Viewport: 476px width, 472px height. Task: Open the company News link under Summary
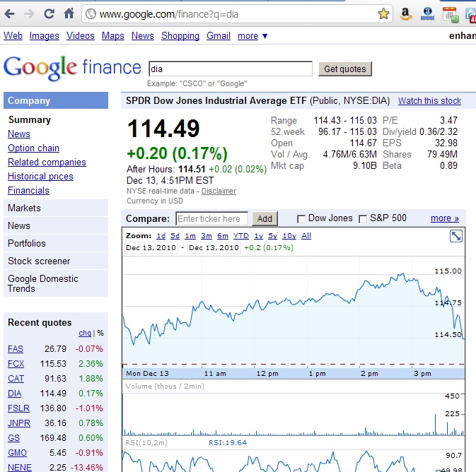click(19, 134)
